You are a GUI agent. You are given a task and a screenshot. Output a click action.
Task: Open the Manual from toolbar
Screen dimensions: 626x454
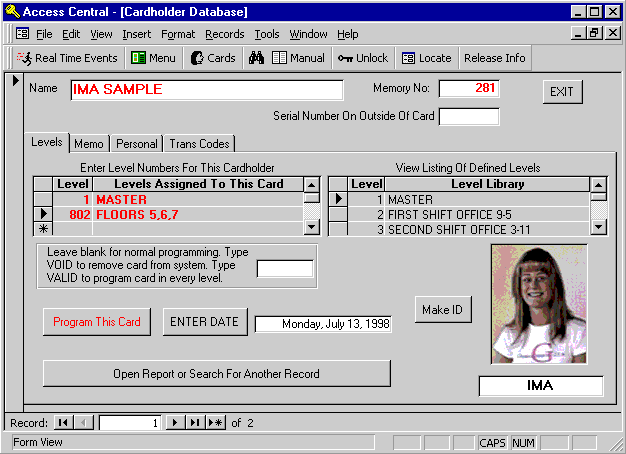tap(298, 58)
